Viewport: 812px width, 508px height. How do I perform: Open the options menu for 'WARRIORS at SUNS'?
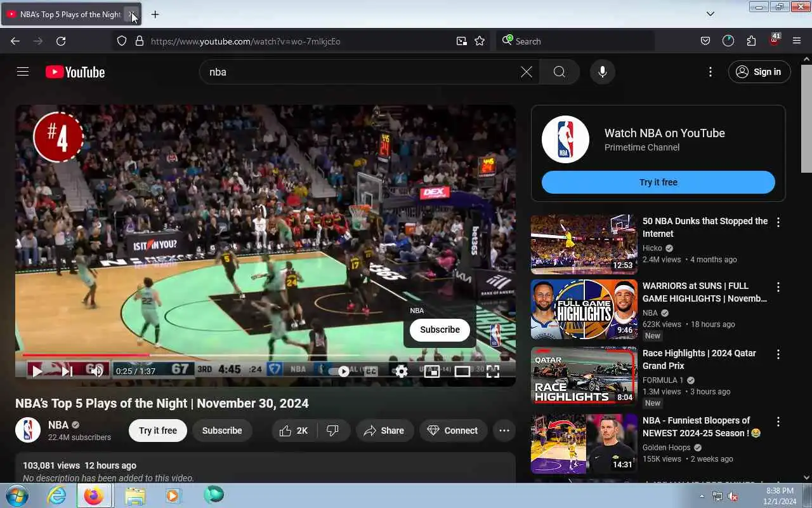click(778, 287)
